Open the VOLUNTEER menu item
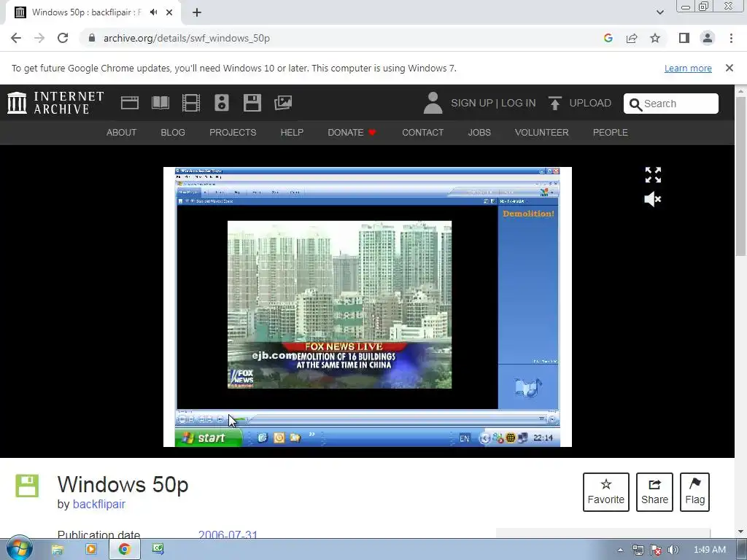This screenshot has width=747, height=560. pos(542,133)
